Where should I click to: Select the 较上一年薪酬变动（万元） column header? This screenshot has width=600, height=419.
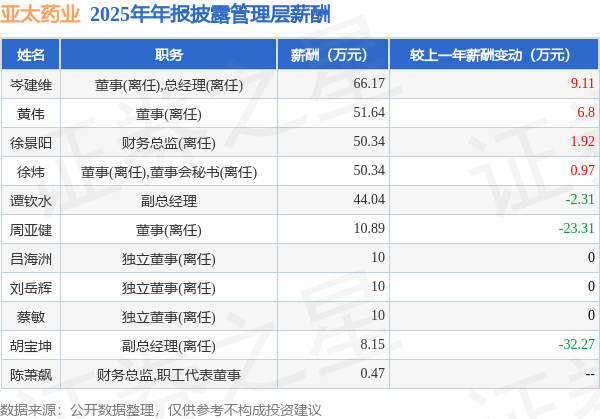494,55
